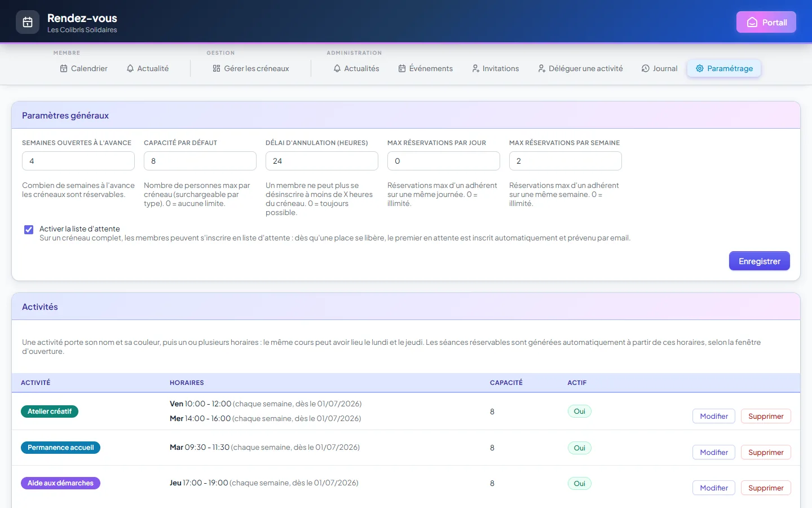Click the Ven 10:00 - 12:00 schedule text

point(201,404)
